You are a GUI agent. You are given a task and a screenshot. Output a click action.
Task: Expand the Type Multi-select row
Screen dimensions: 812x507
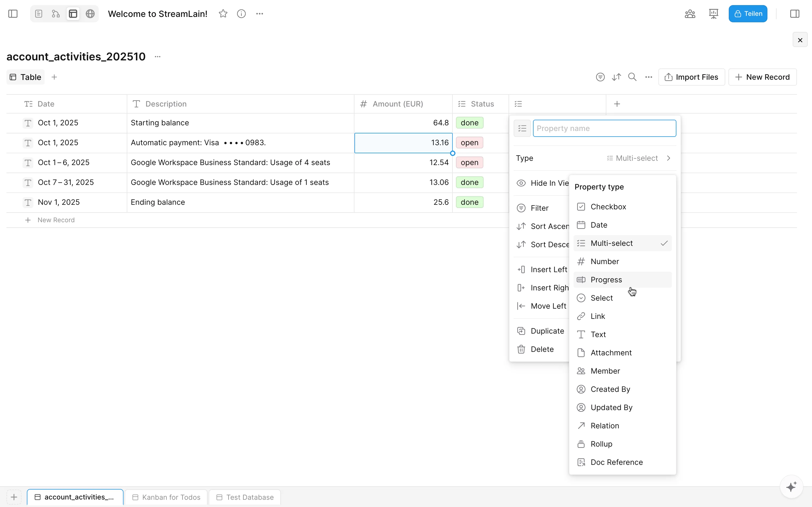[595, 158]
